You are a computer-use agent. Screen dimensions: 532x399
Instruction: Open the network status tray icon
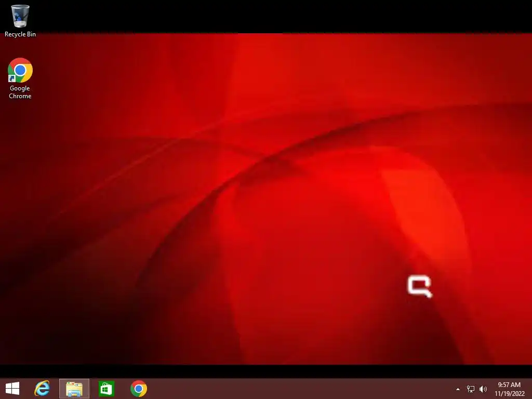point(471,389)
